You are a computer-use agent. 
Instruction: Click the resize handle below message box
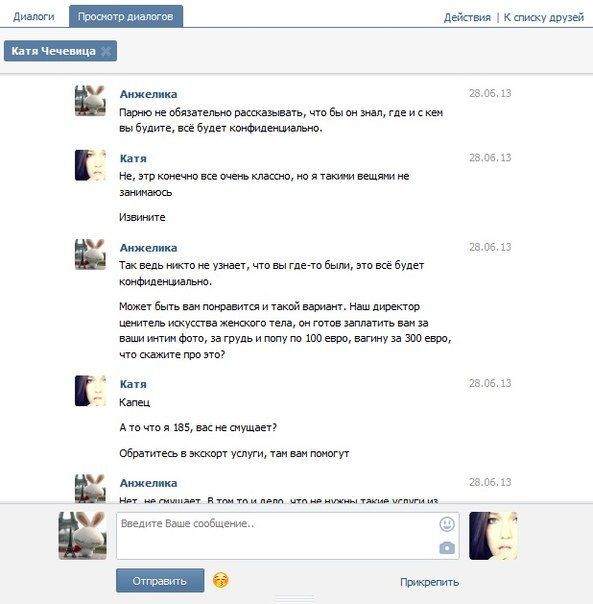(x=296, y=599)
